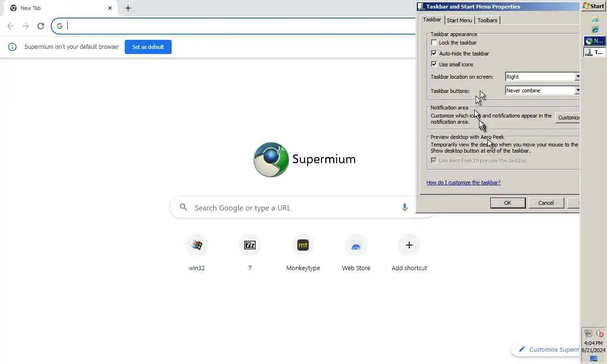Click the browser Forward arrow
Viewport: 607px width, 364px height.
pos(26,26)
